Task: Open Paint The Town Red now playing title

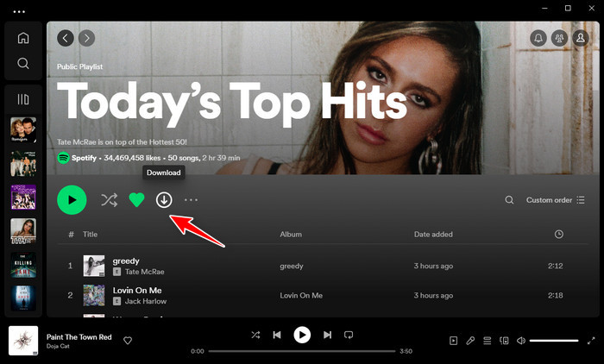Action: (x=79, y=337)
